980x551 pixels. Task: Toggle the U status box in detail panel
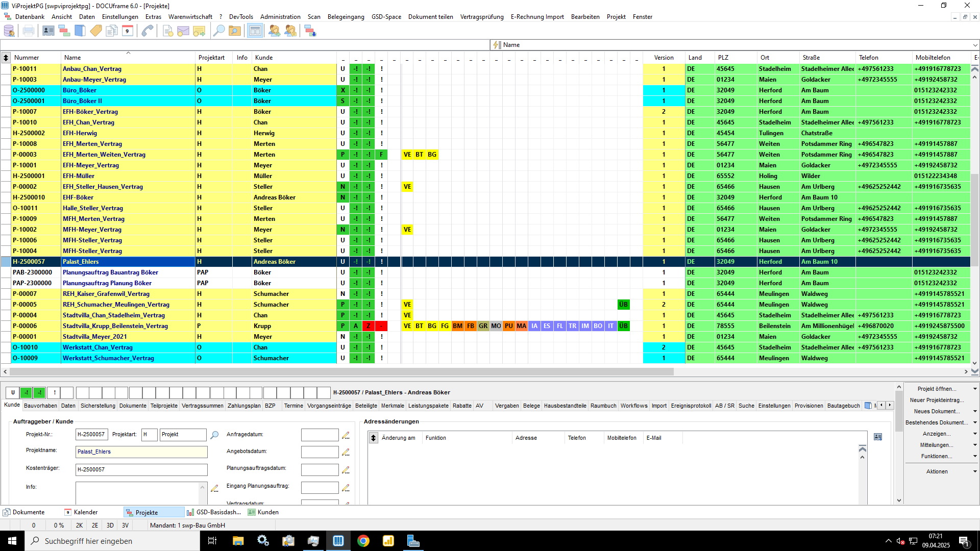[13, 393]
